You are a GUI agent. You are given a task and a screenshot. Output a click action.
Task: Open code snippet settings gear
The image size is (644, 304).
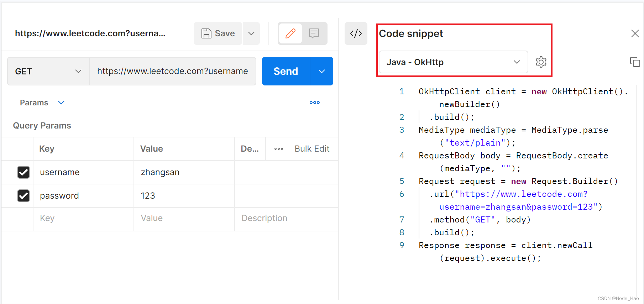(541, 62)
